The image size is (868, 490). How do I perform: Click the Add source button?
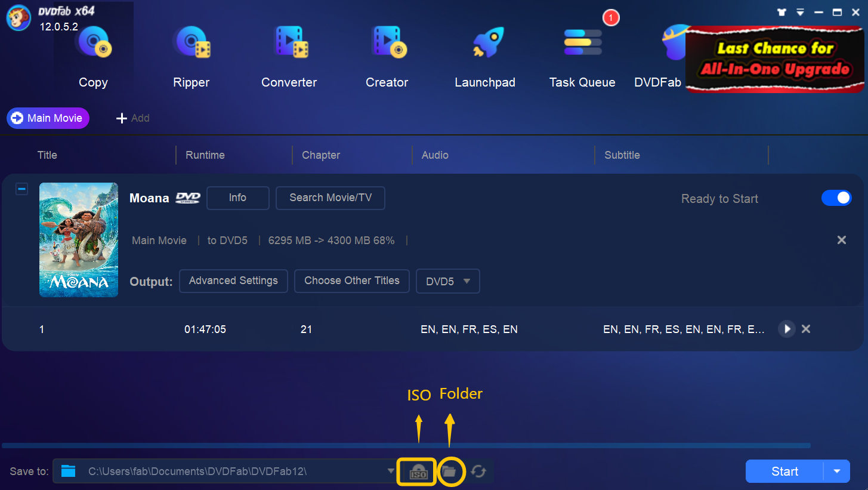[x=132, y=118]
